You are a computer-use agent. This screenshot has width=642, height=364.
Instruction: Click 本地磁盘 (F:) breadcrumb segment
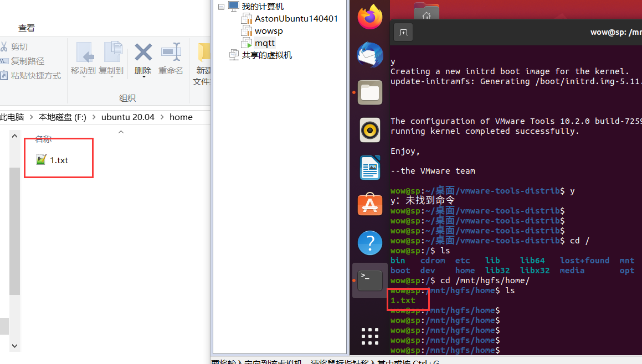(62, 117)
